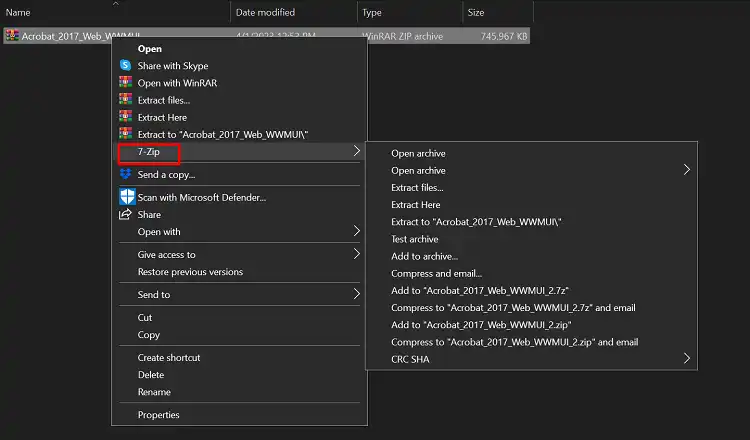Click the WinRAR icon beside Extract files...
750x440 pixels.
tap(125, 99)
